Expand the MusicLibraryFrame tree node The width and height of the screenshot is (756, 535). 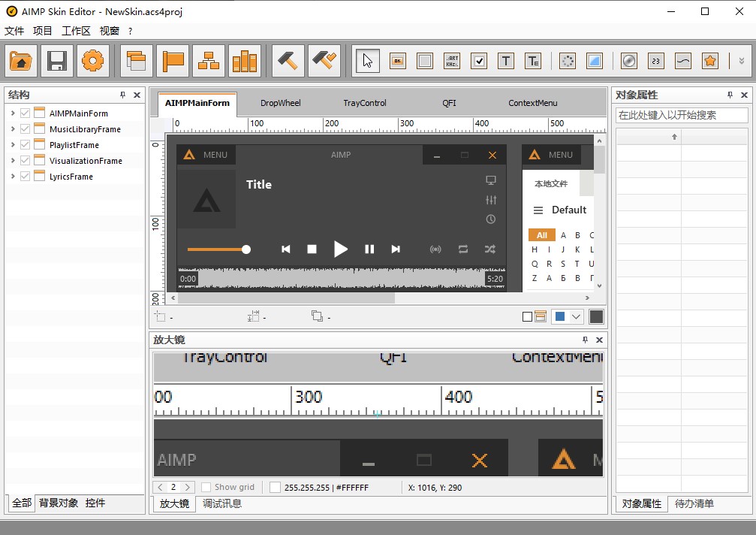[x=13, y=129]
